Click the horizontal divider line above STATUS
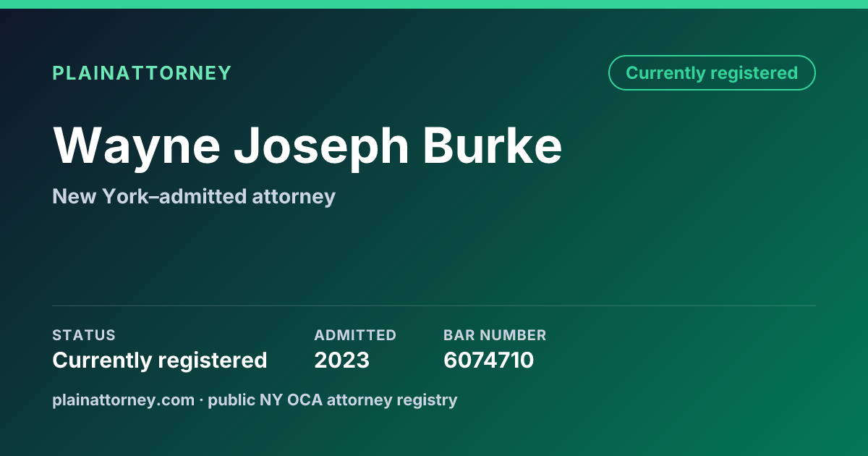This screenshot has width=868, height=456. click(434, 305)
